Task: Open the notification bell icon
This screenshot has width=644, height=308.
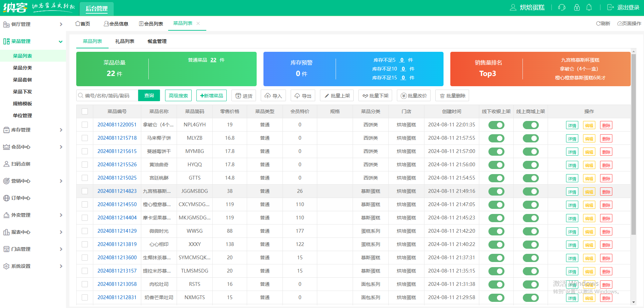Action: pyautogui.click(x=589, y=7)
